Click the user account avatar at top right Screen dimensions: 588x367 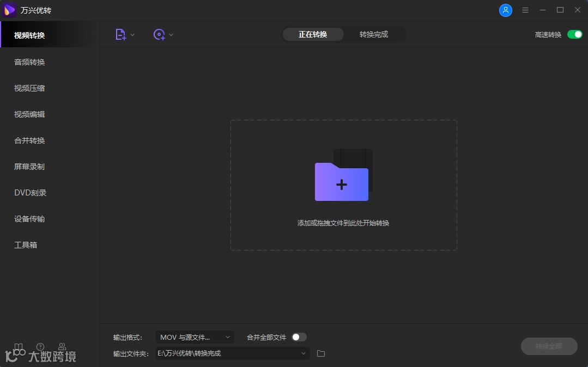coord(506,10)
